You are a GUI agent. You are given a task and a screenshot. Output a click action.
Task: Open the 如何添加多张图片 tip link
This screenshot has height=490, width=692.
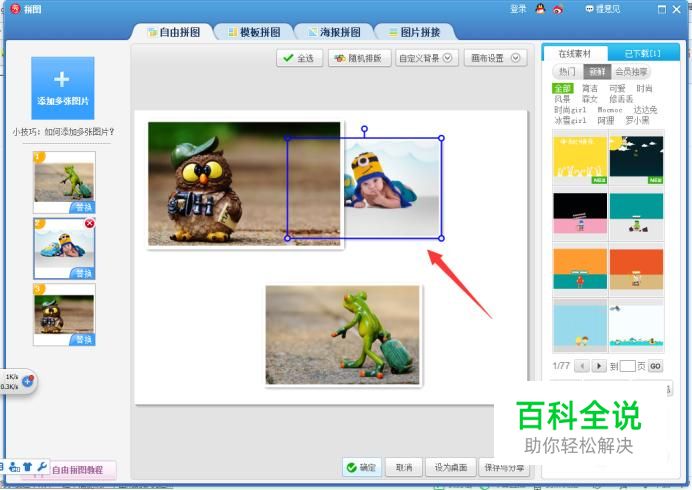coord(63,132)
